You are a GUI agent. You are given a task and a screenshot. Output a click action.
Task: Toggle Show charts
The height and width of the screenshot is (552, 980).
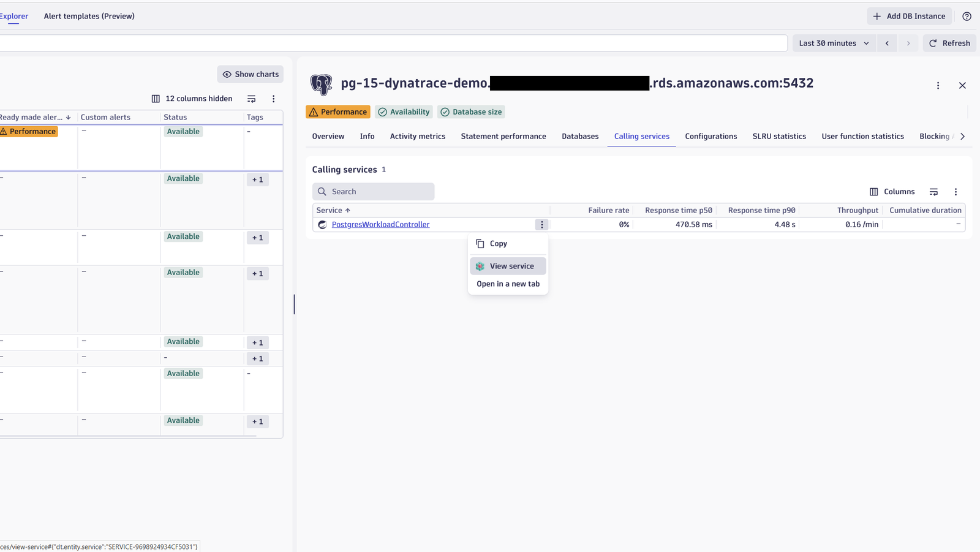coord(251,74)
